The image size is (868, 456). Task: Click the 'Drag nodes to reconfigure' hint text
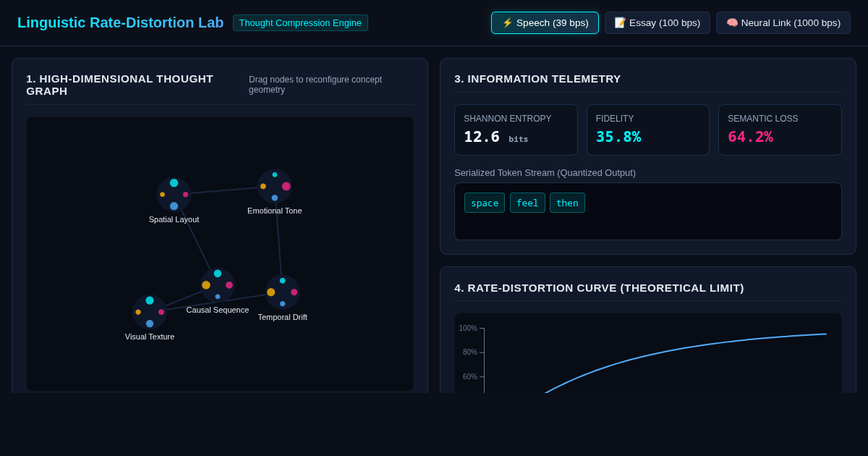tap(315, 85)
